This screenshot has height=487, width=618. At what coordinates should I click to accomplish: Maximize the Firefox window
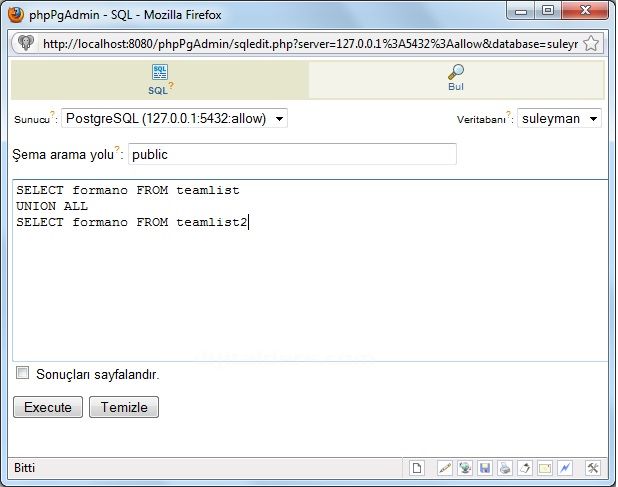coord(548,11)
